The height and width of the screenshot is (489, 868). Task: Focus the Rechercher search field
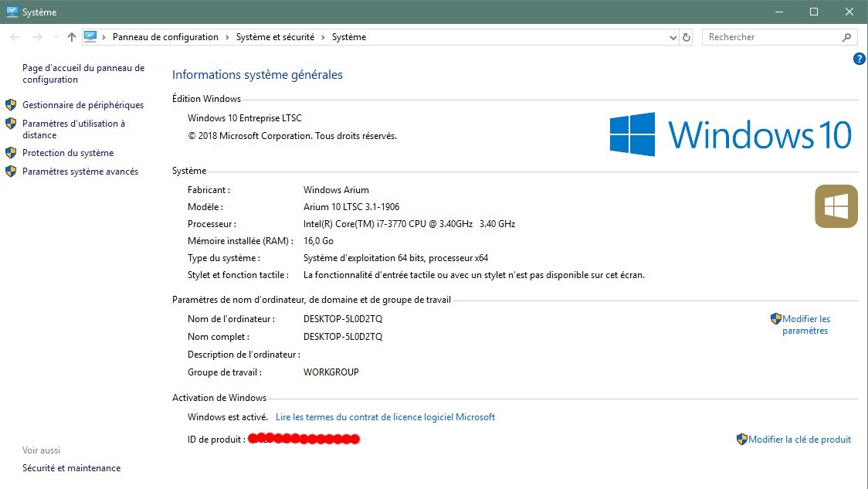779,37
